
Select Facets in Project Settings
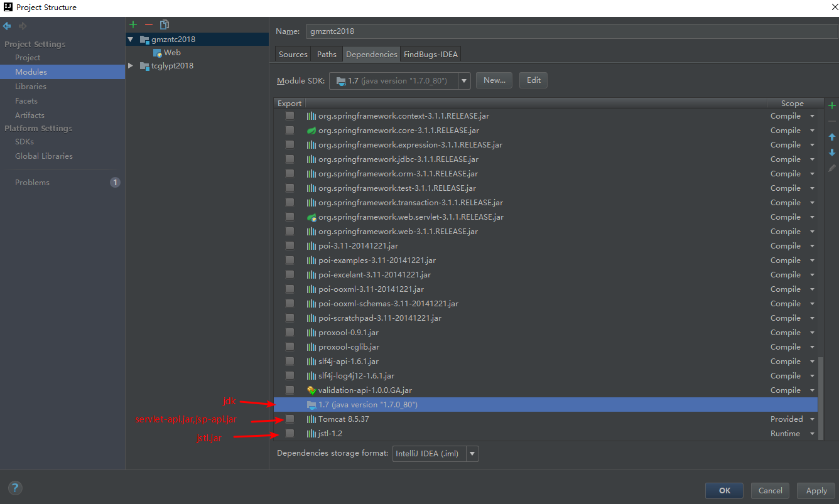point(26,101)
